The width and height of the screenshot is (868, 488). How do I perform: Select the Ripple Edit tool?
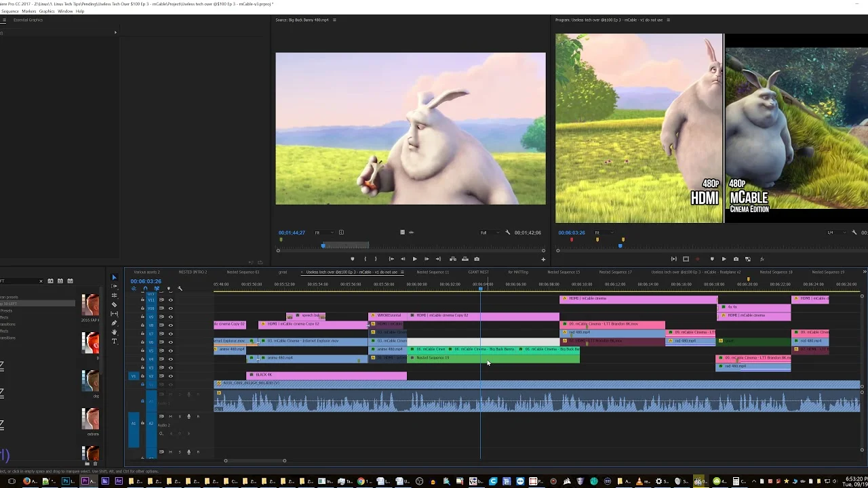point(114,296)
